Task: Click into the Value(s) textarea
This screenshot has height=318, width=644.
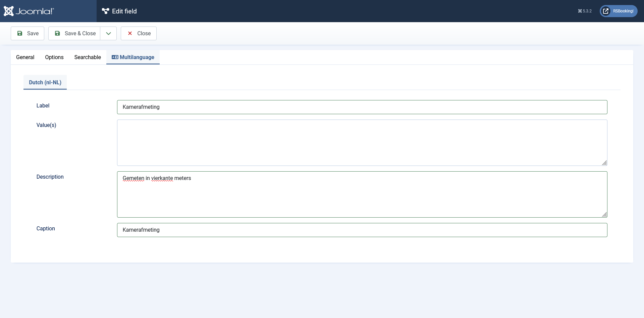Action: (x=362, y=143)
